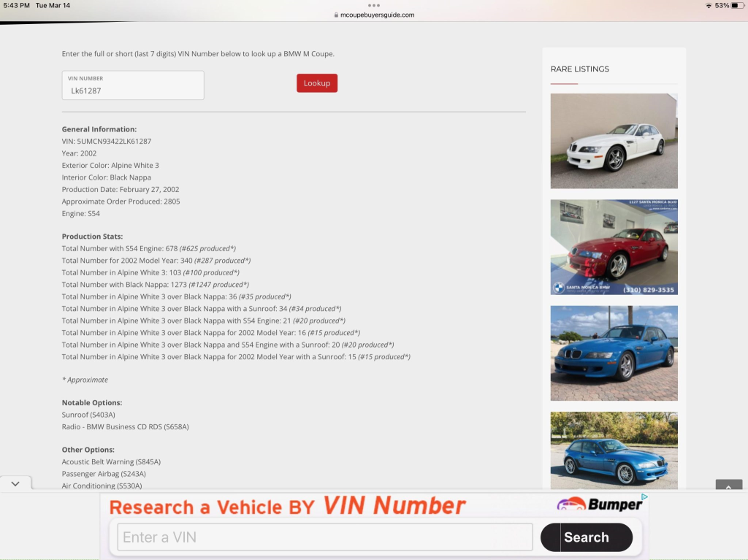The height and width of the screenshot is (560, 748).
Task: Open the white M Coupe rare listing
Action: [x=614, y=141]
